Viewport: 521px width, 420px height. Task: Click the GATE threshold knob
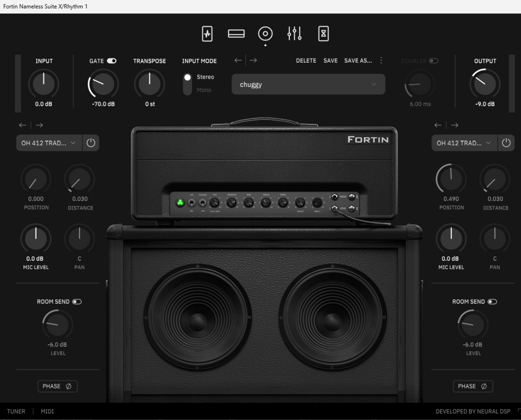103,83
